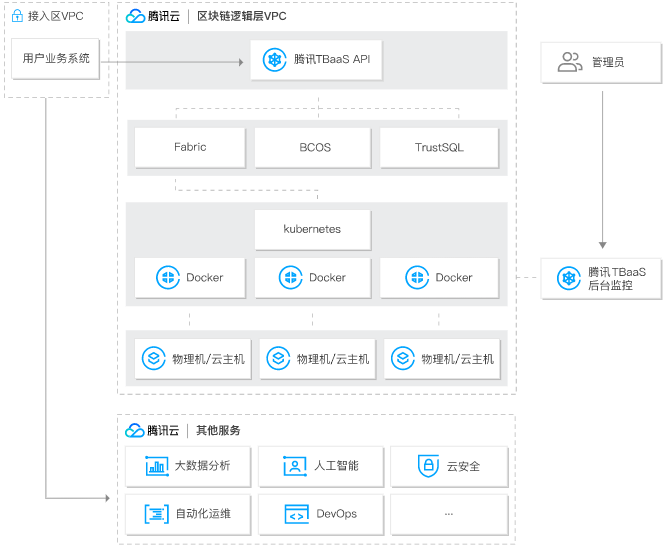
Task: Click the 管理员 label
Action: coord(608,63)
